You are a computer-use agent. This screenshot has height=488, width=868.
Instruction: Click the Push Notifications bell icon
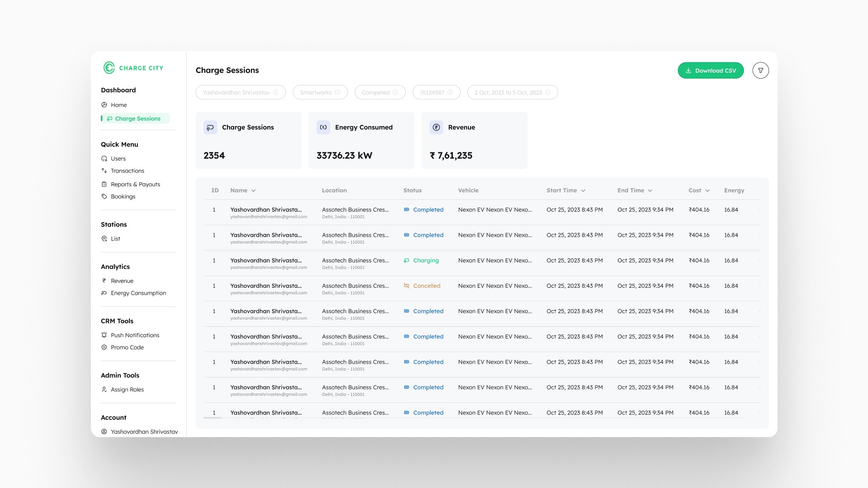click(x=104, y=335)
